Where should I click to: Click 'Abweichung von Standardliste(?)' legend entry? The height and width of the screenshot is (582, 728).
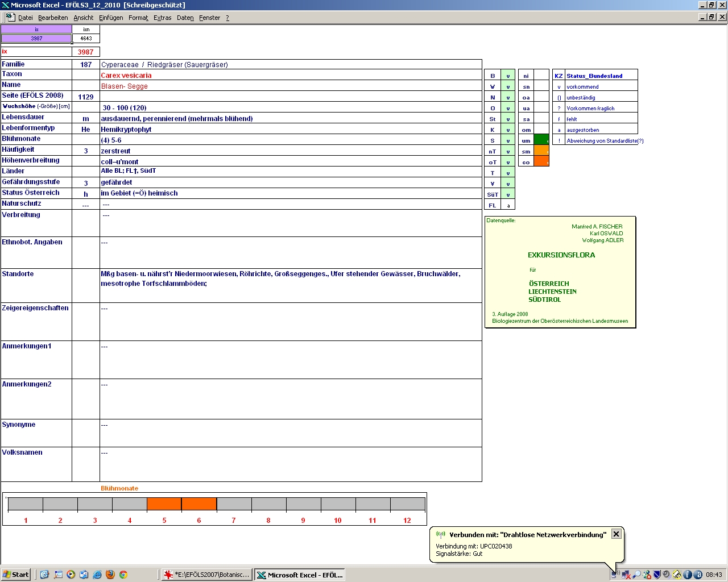click(x=605, y=141)
